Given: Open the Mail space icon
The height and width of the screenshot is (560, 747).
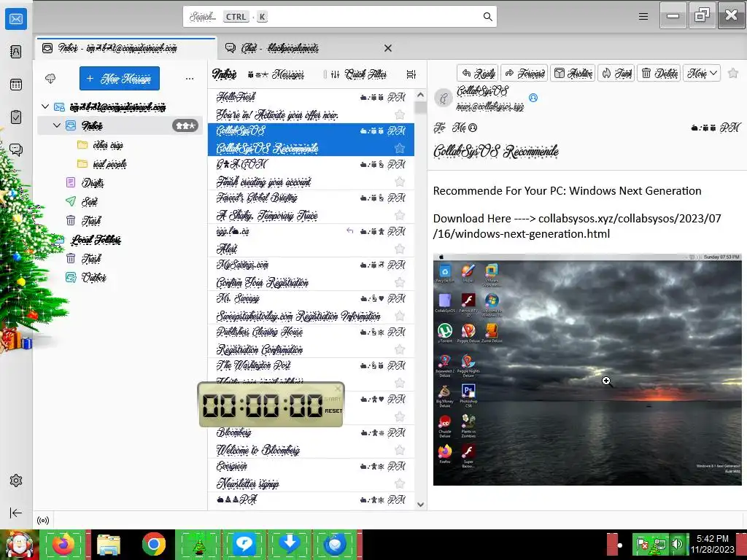Looking at the screenshot, I should 16,19.
